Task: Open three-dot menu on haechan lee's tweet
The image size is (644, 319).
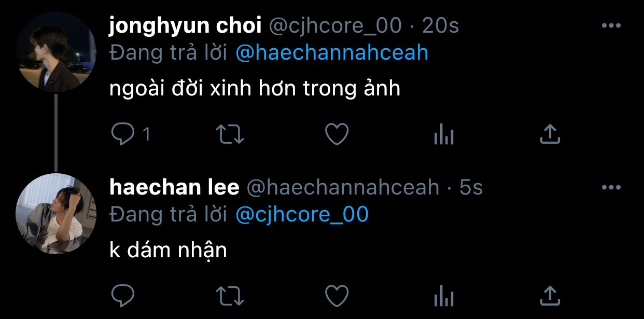Action: pos(611,187)
